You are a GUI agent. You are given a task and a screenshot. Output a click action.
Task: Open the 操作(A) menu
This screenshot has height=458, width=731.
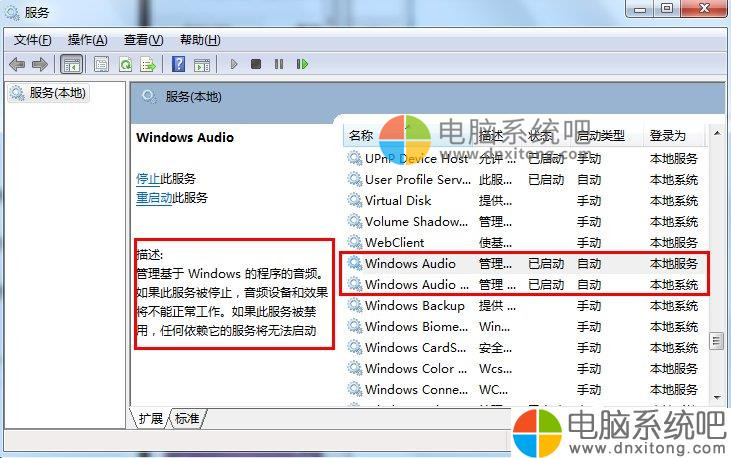click(x=88, y=40)
